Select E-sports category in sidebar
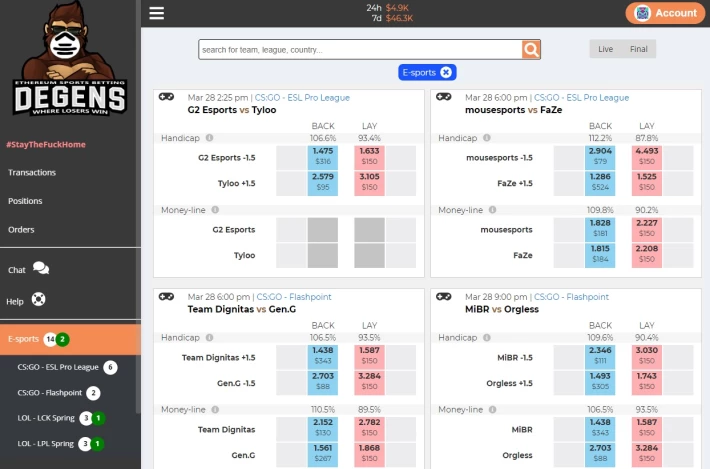 70,339
